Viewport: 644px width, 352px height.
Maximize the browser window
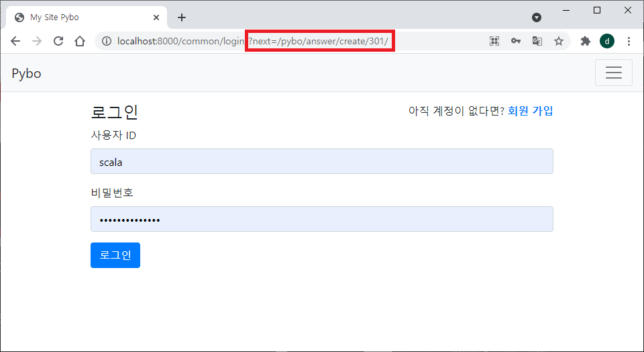(597, 10)
